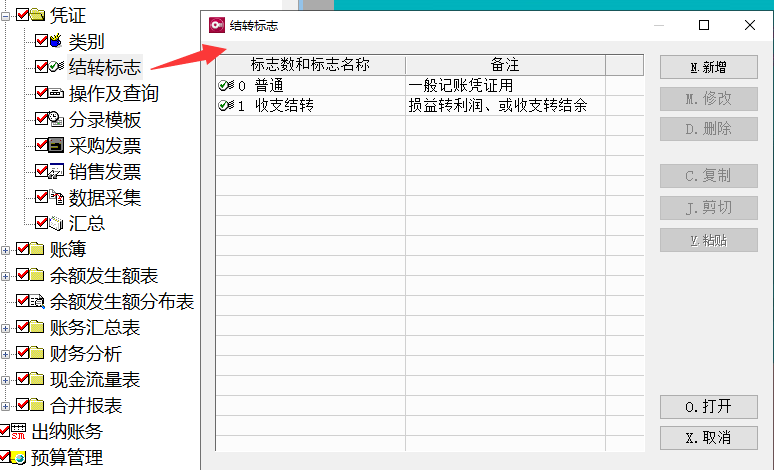Expand the 账务汇总表 tree node
This screenshot has height=470, width=774.
[x=5, y=328]
